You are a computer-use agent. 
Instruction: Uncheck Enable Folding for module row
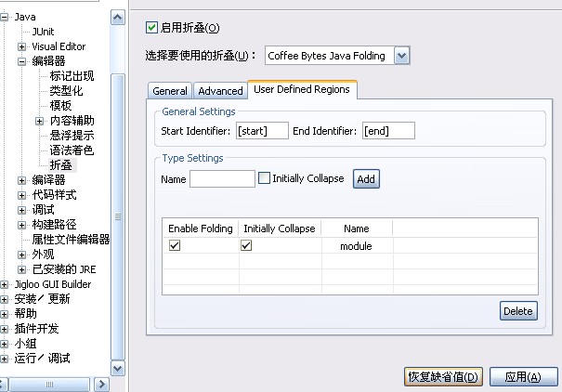[175, 246]
